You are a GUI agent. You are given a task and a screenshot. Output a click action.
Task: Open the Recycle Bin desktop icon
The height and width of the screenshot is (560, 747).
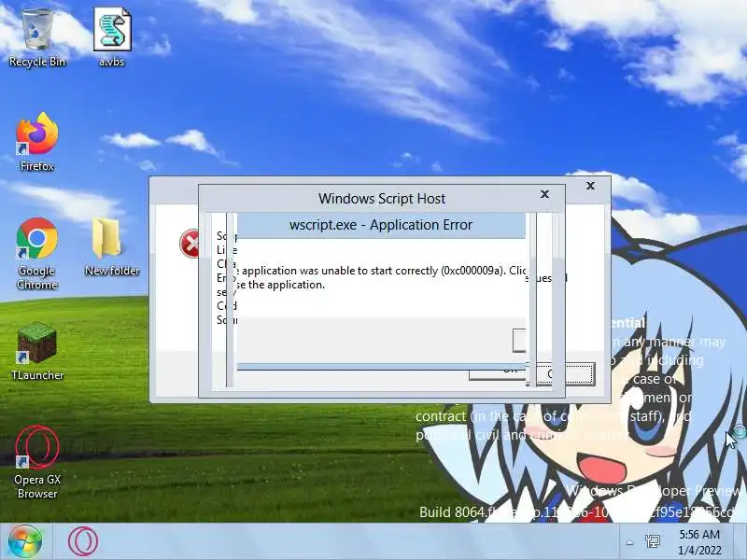(37, 38)
